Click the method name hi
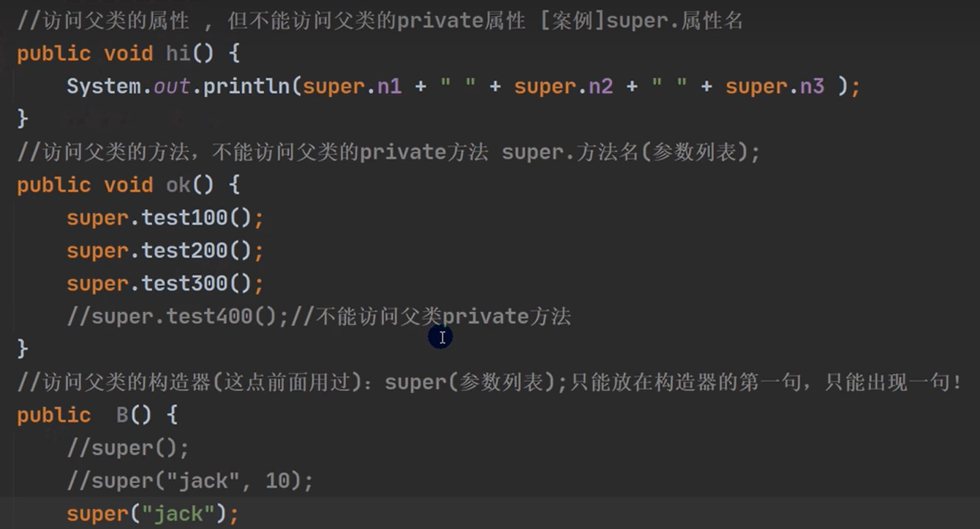980x529 pixels. point(178,53)
